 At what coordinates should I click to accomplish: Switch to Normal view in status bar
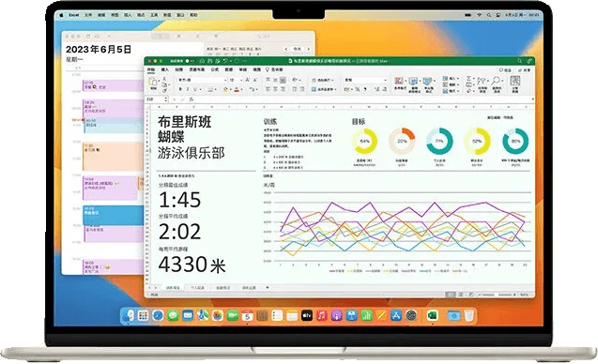click(451, 295)
